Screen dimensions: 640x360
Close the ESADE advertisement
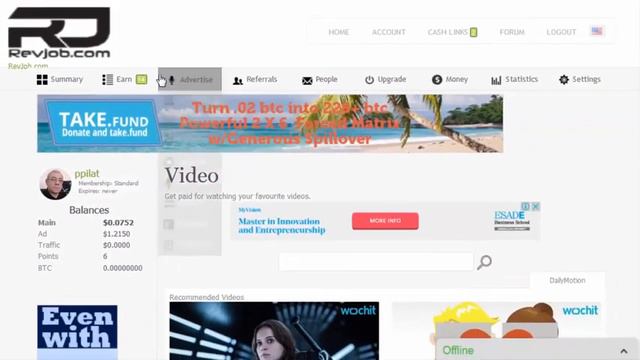tap(536, 207)
